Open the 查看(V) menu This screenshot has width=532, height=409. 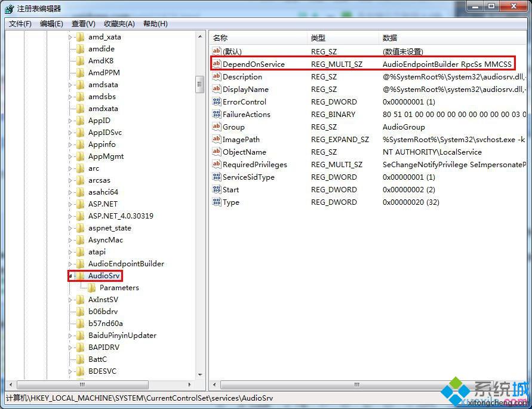pos(83,24)
